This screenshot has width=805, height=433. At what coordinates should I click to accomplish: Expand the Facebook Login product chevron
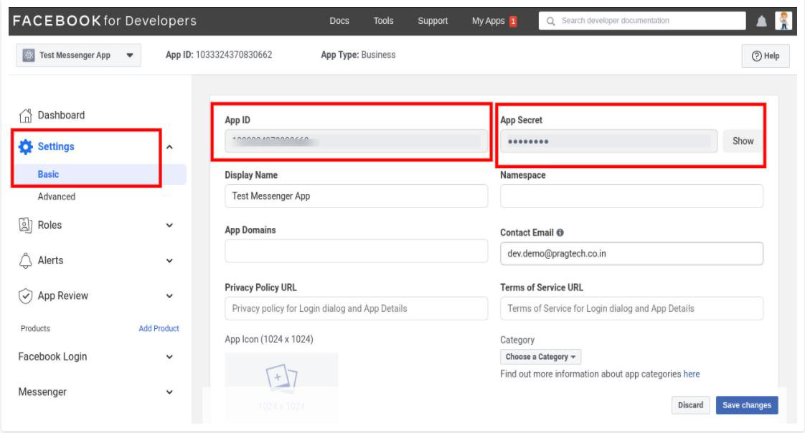click(169, 356)
